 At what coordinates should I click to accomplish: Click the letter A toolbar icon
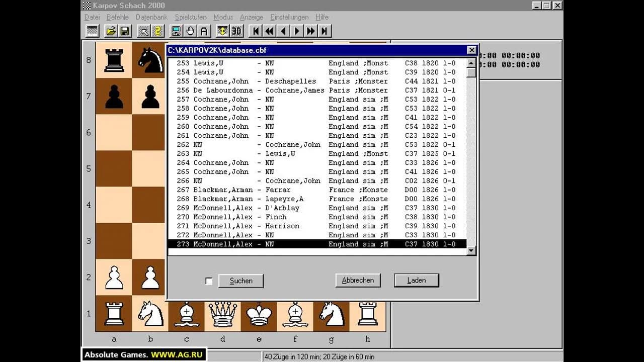point(203,31)
